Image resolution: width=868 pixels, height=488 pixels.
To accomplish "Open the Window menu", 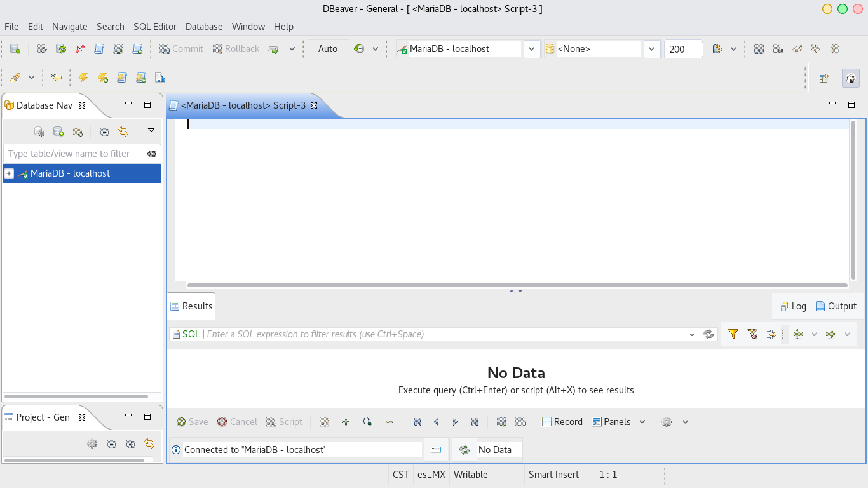I will pyautogui.click(x=248, y=27).
